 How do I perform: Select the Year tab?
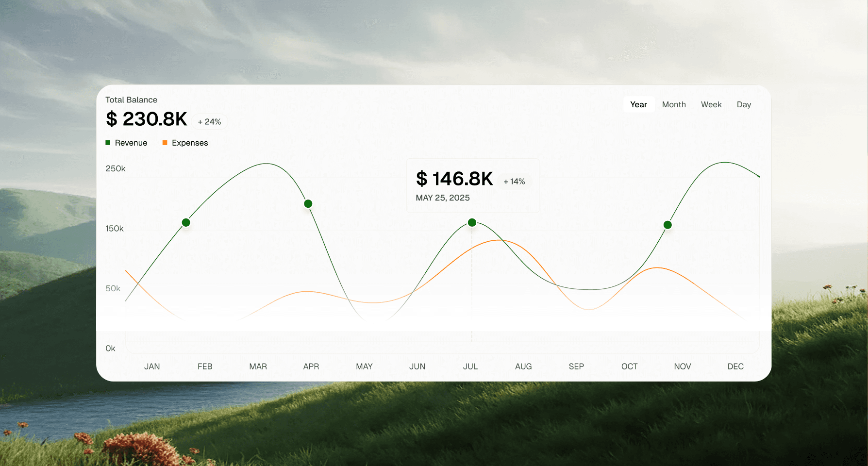(x=638, y=104)
